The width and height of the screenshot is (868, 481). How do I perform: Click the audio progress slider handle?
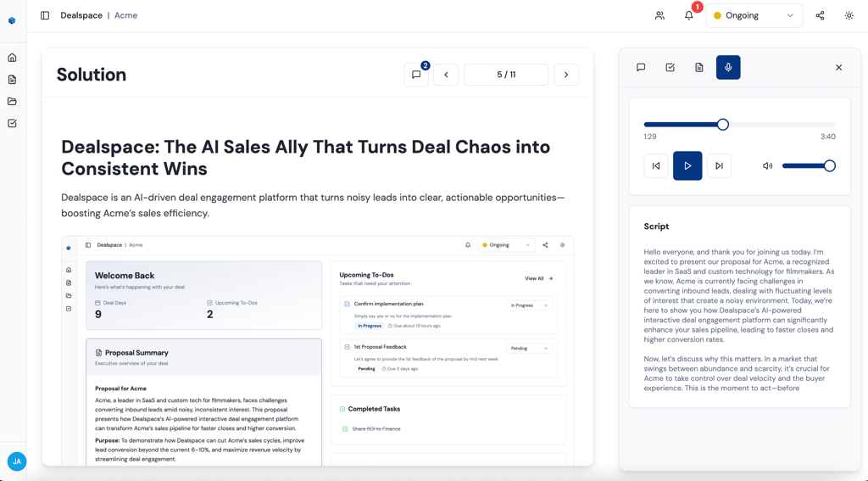723,125
